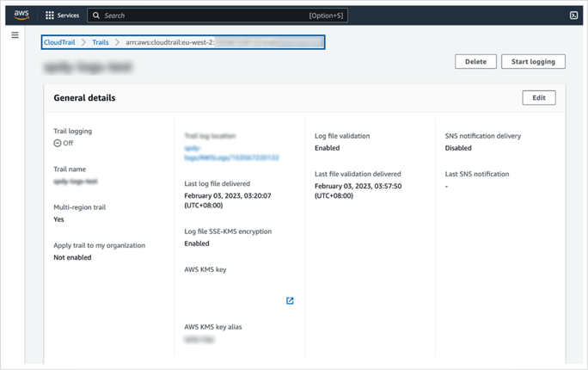The width and height of the screenshot is (588, 370).
Task: Open the AWS KMS key external link icon
Action: (x=290, y=300)
